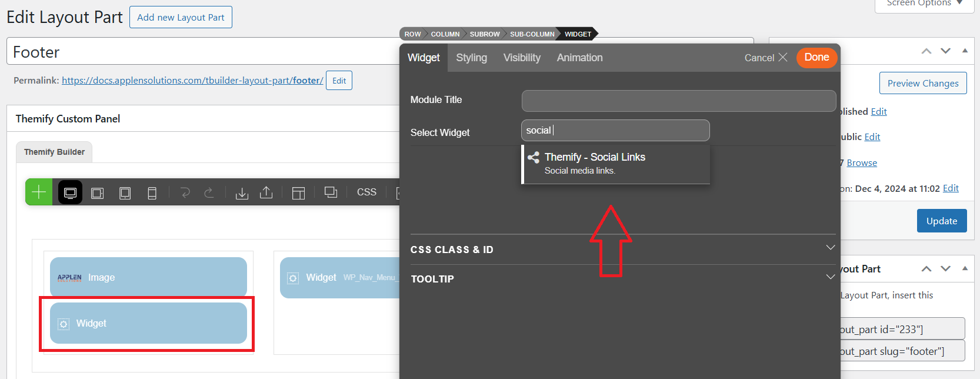980x379 pixels.
Task: Select WIDGET in the breadcrumb
Action: click(578, 34)
